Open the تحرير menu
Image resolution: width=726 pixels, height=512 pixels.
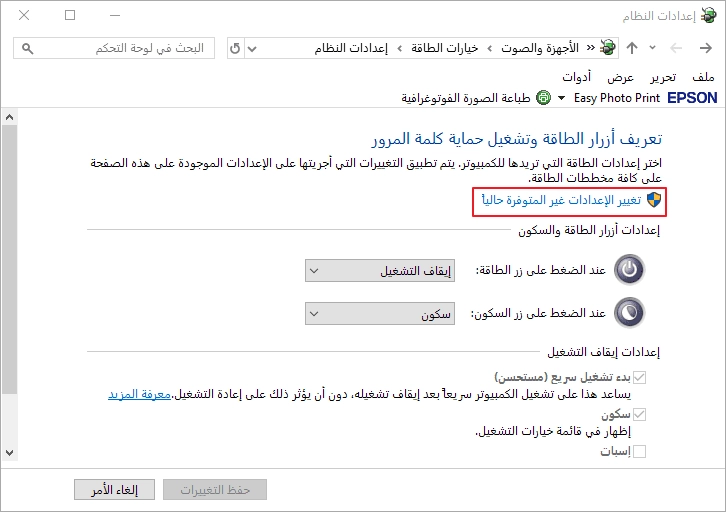coord(663,77)
